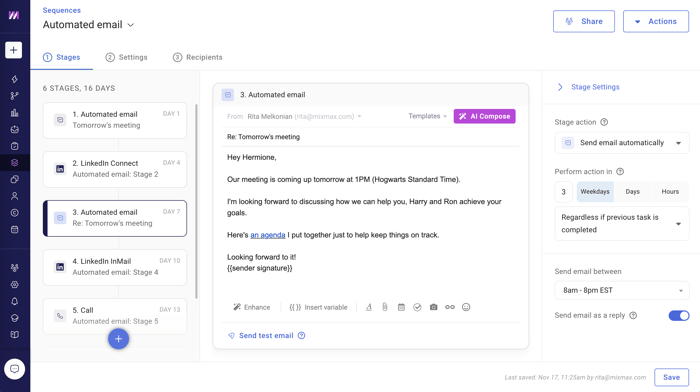Viewport: 700px width, 392px height.
Task: Click the Send test email link
Action: pyautogui.click(x=266, y=336)
